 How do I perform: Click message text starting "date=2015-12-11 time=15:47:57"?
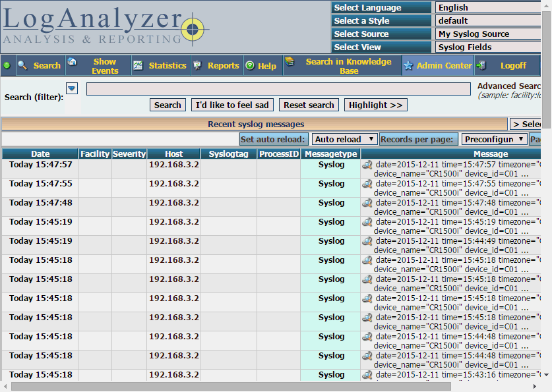(457, 169)
